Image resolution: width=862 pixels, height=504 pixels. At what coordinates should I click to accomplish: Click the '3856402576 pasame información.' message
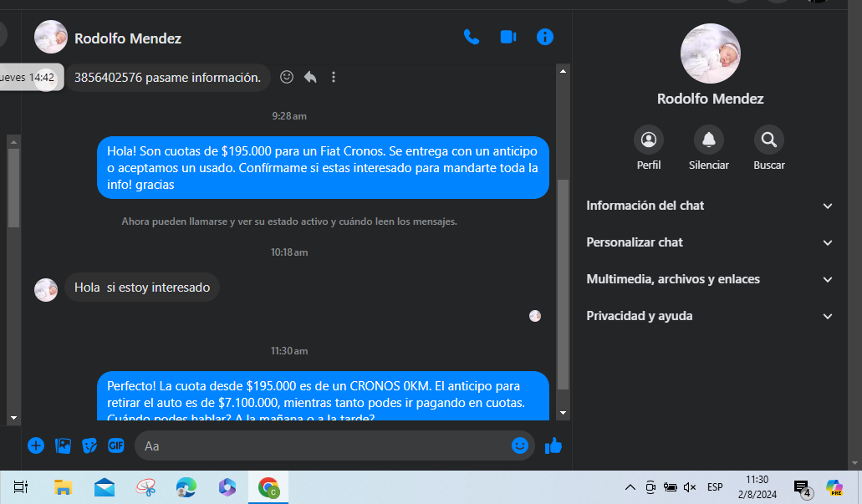(x=168, y=78)
